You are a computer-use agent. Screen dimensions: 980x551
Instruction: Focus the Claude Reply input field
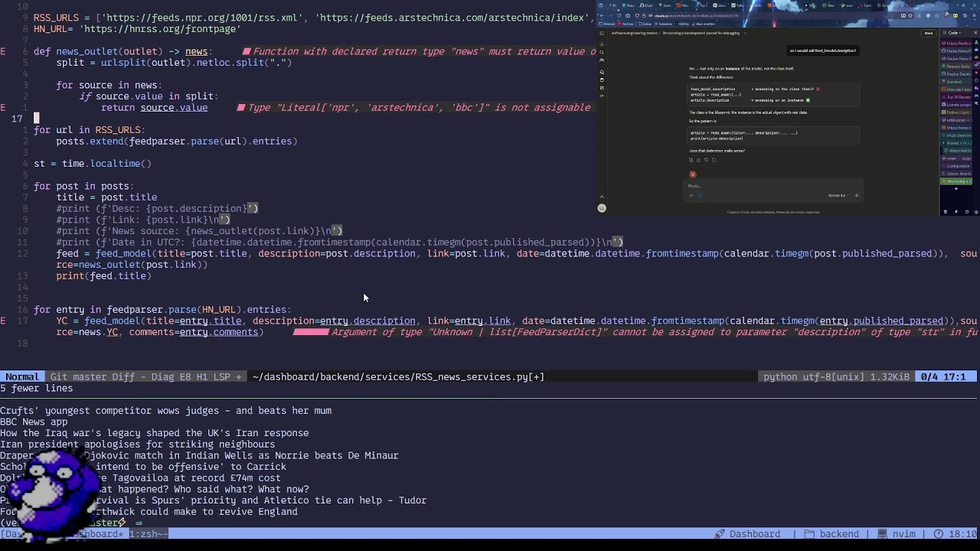click(773, 186)
